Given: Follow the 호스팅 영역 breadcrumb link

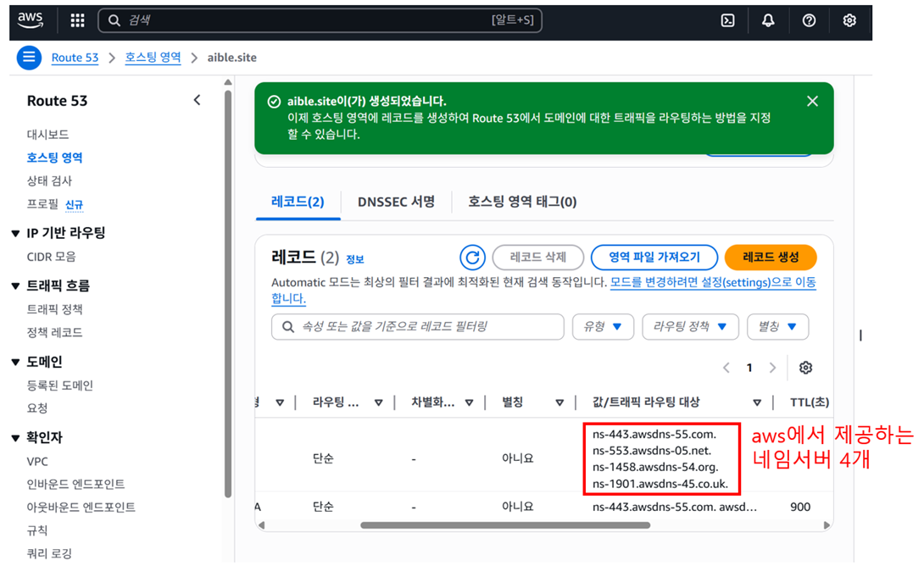Looking at the screenshot, I should pos(153,58).
